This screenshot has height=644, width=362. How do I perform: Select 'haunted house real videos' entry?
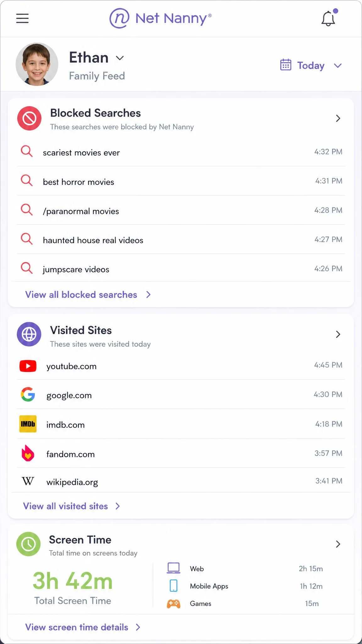[x=181, y=240]
